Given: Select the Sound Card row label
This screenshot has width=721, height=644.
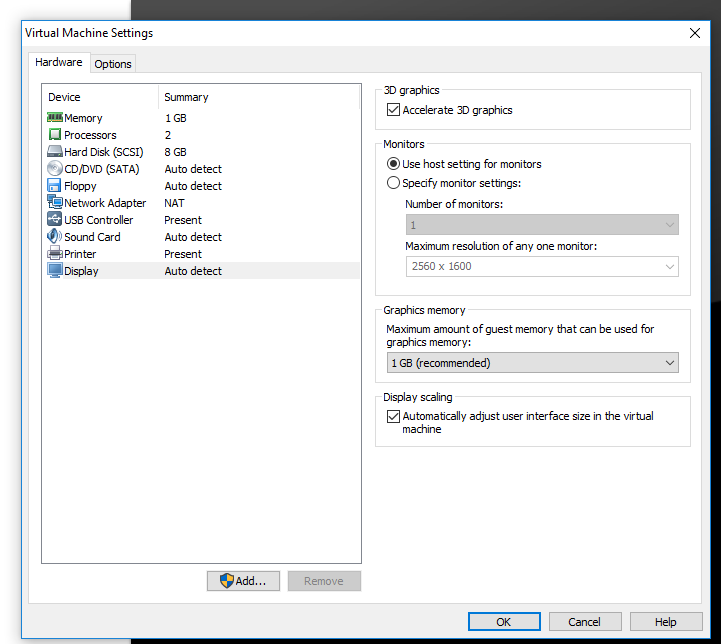Looking at the screenshot, I should 92,237.
